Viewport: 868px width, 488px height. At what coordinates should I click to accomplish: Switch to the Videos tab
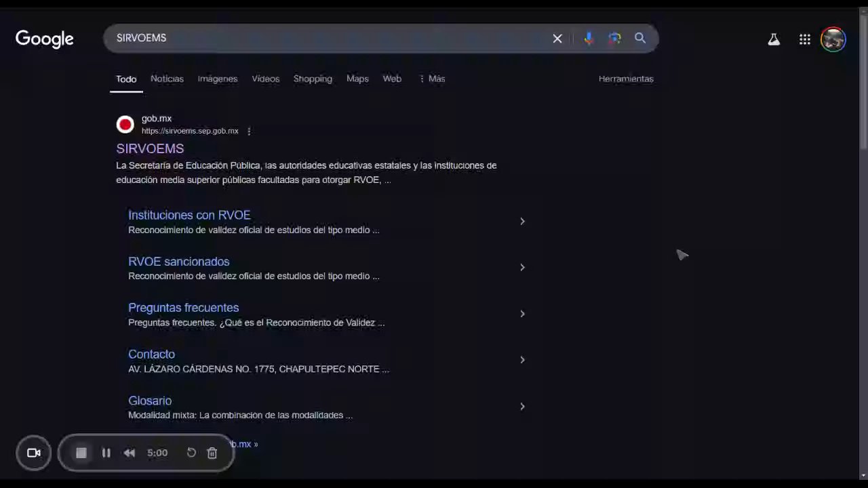[266, 79]
